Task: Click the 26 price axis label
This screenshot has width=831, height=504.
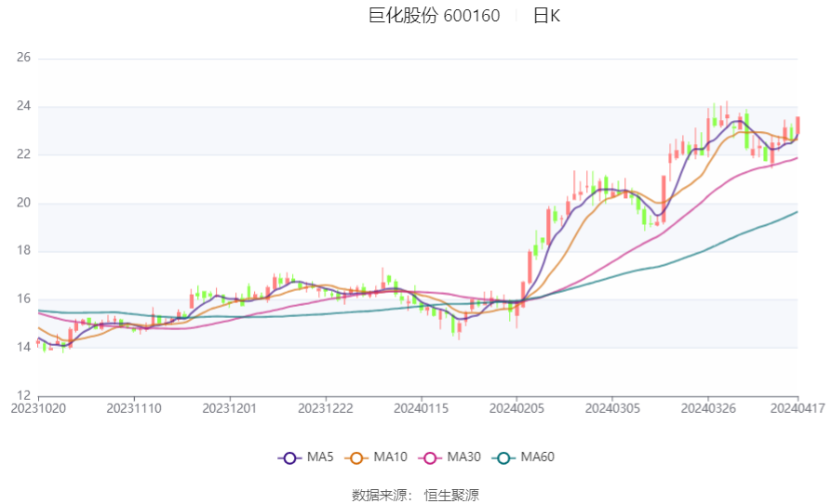Action: 23,58
